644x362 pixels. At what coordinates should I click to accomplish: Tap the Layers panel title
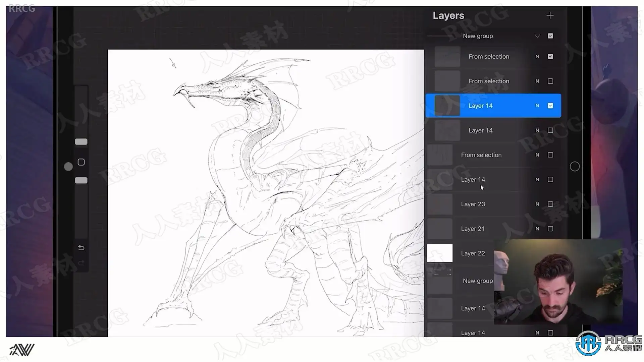point(448,15)
